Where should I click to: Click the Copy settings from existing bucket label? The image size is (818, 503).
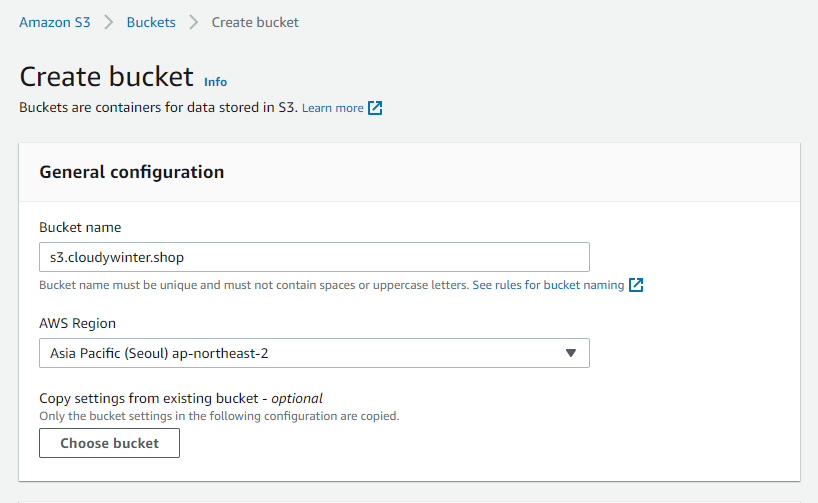tap(180, 397)
